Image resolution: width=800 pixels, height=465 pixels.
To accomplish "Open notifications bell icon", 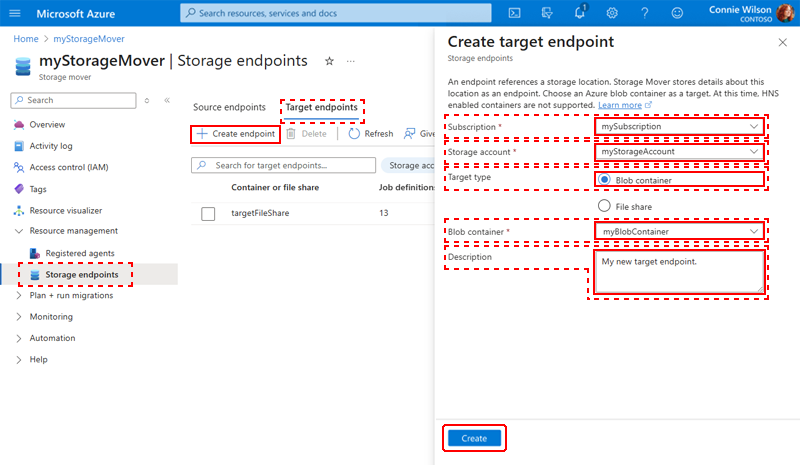I will pyautogui.click(x=580, y=13).
